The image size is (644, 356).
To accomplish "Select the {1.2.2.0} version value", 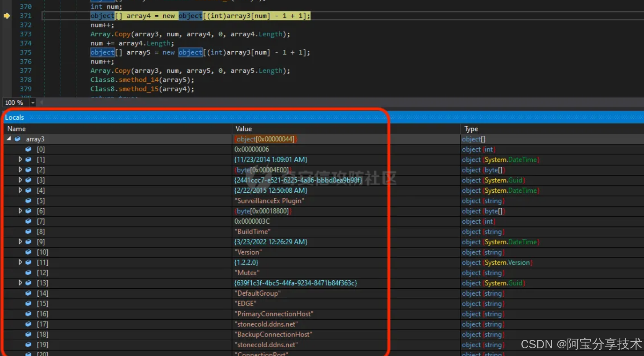I will (x=246, y=262).
